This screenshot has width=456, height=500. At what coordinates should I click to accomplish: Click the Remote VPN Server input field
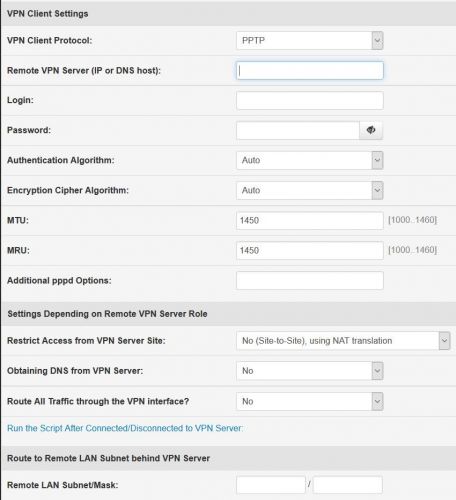click(x=310, y=70)
